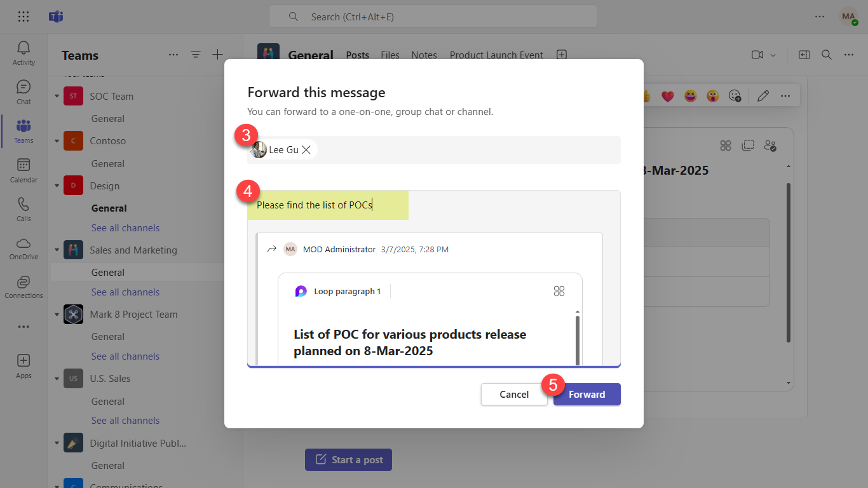See all channels under Design

(x=125, y=228)
